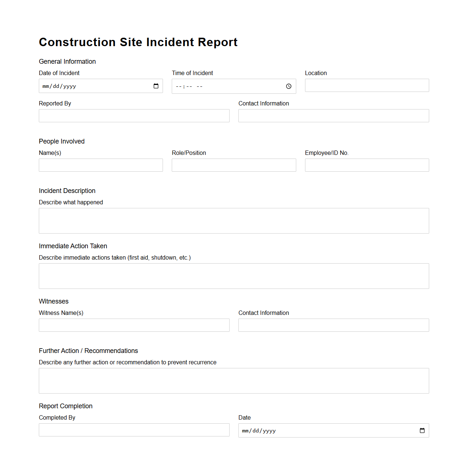Open the Report Completion date picker icon
Image resolution: width=468 pixels, height=476 pixels.
click(x=421, y=430)
